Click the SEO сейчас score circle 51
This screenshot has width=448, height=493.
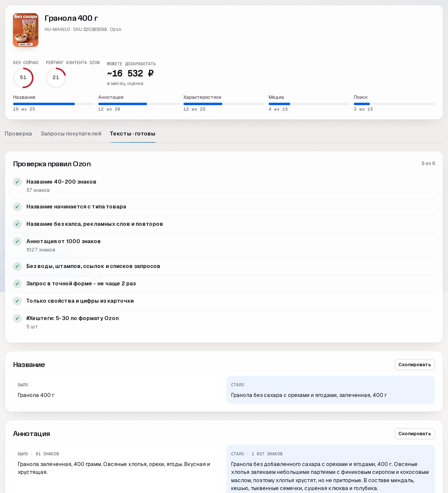coord(23,78)
